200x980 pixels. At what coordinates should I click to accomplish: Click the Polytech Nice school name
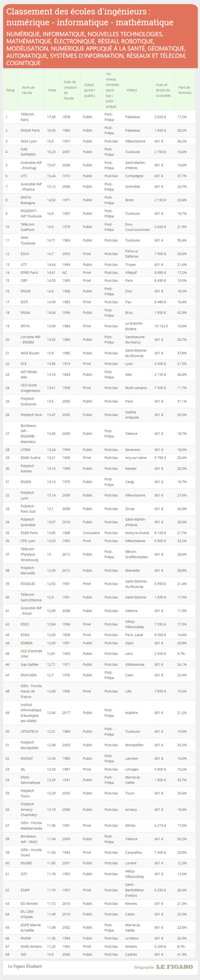coord(31,415)
